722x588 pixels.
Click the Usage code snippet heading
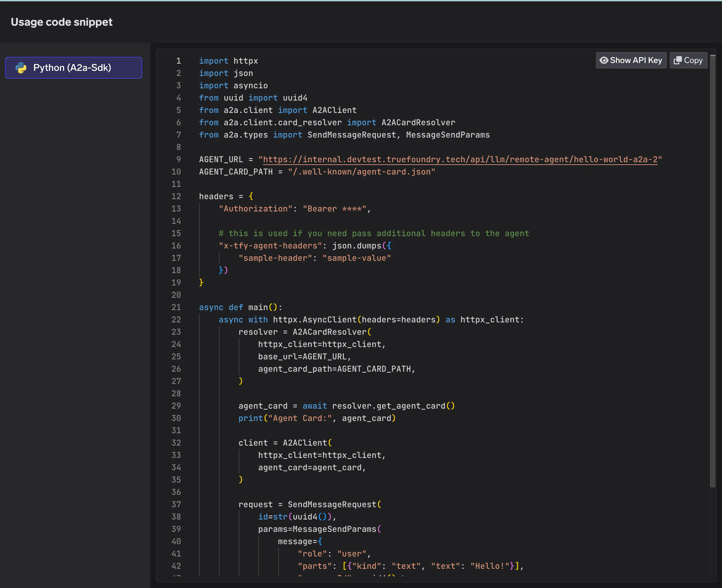click(61, 22)
